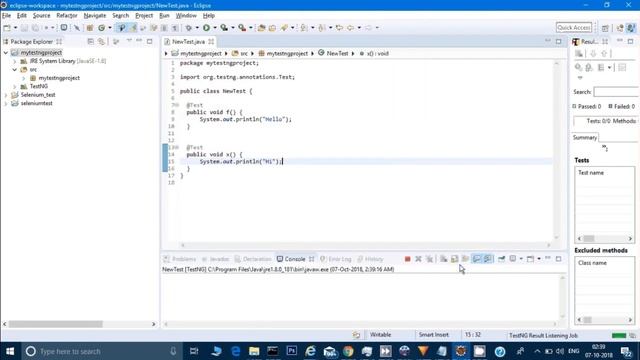Open the Debug button dropdown arrow

(197, 28)
